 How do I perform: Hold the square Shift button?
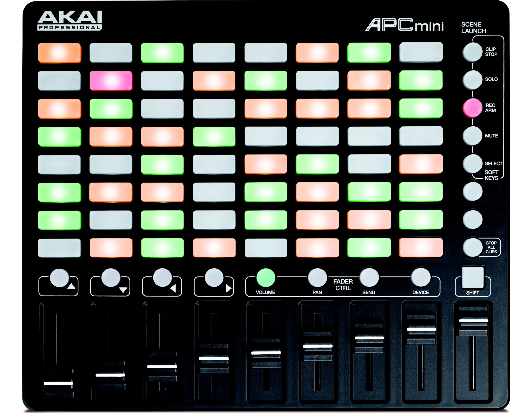pos(473,278)
